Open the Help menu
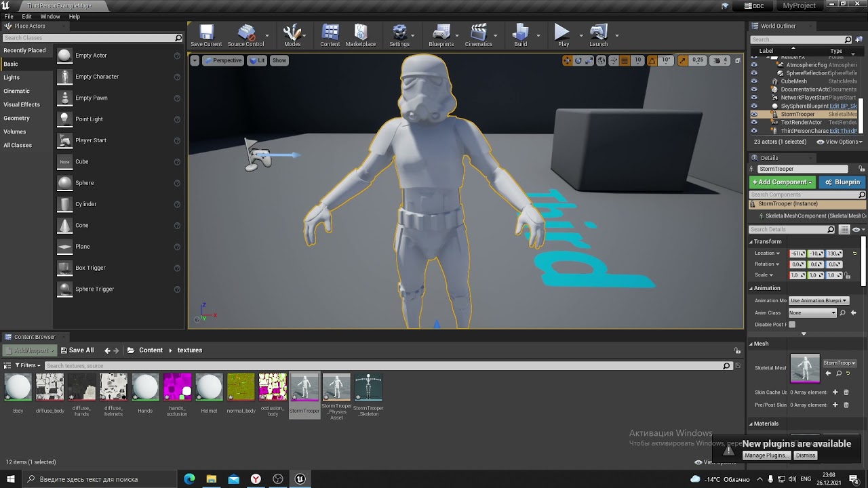This screenshot has width=868, height=488. (75, 16)
